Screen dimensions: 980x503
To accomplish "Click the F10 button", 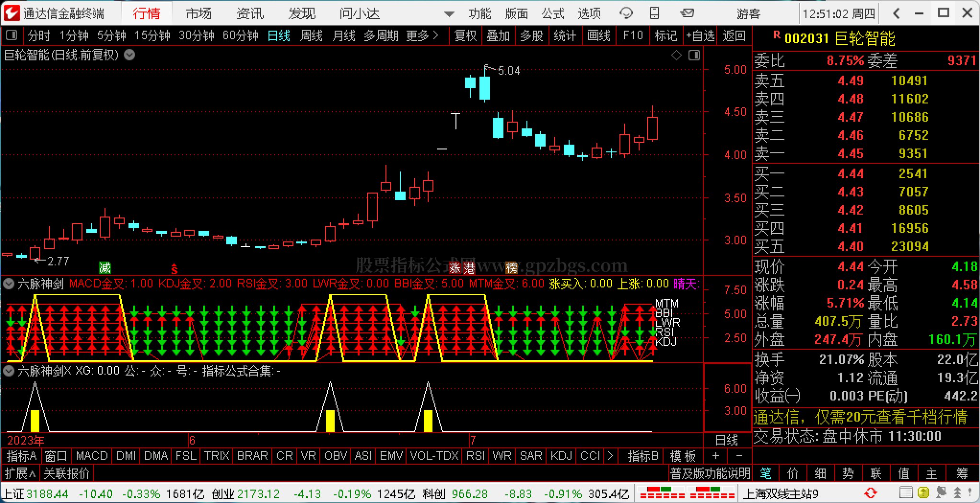I will (x=632, y=35).
